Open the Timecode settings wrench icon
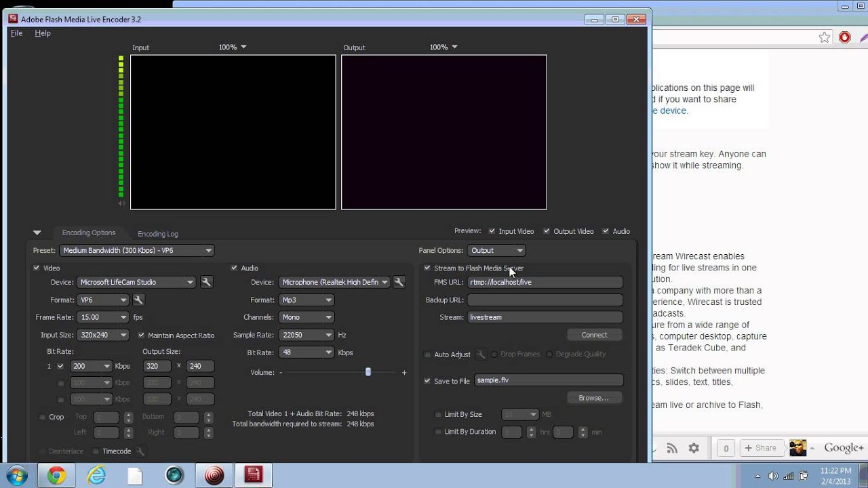Viewport: 868px width, 488px height. [140, 451]
